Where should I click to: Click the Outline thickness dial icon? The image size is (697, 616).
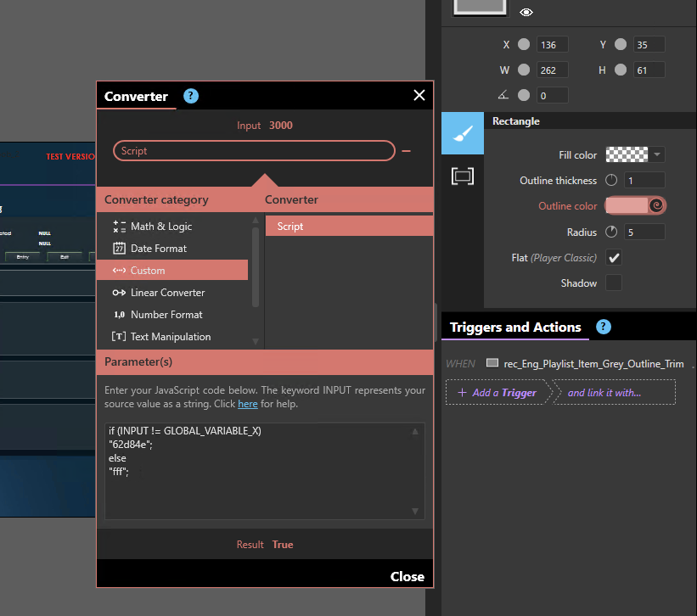click(611, 180)
